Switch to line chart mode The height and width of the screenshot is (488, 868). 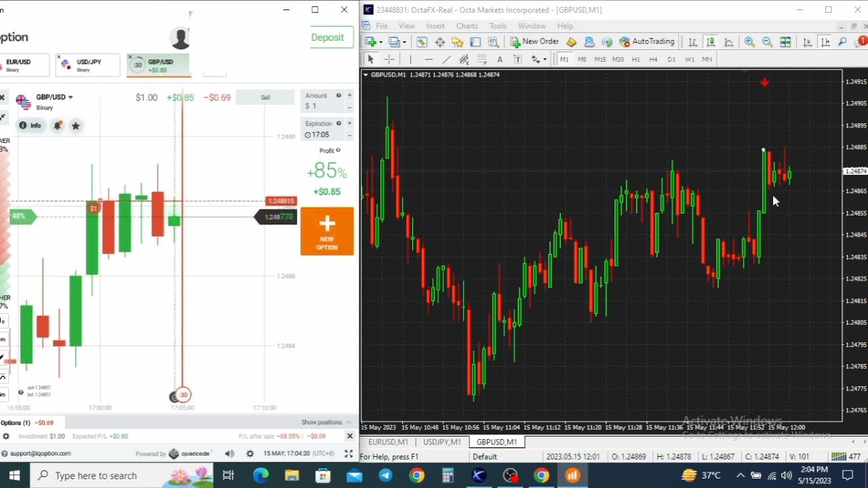click(x=729, y=41)
